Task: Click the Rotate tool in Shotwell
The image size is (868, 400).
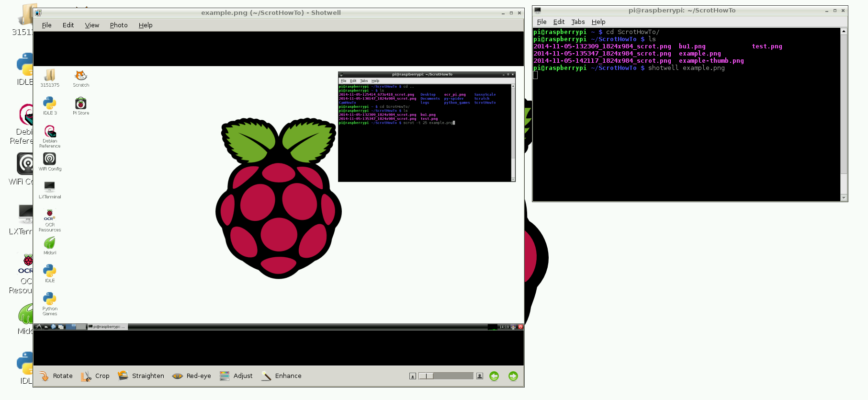Action: click(56, 376)
